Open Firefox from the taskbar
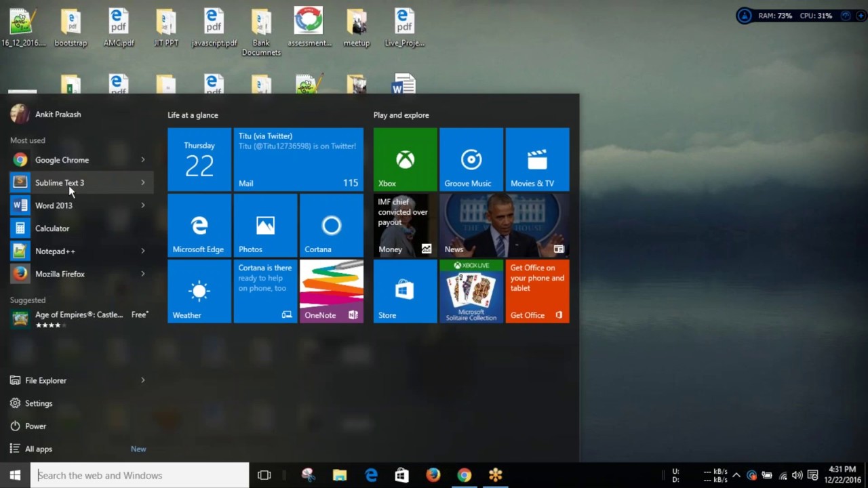The image size is (868, 488). point(433,475)
